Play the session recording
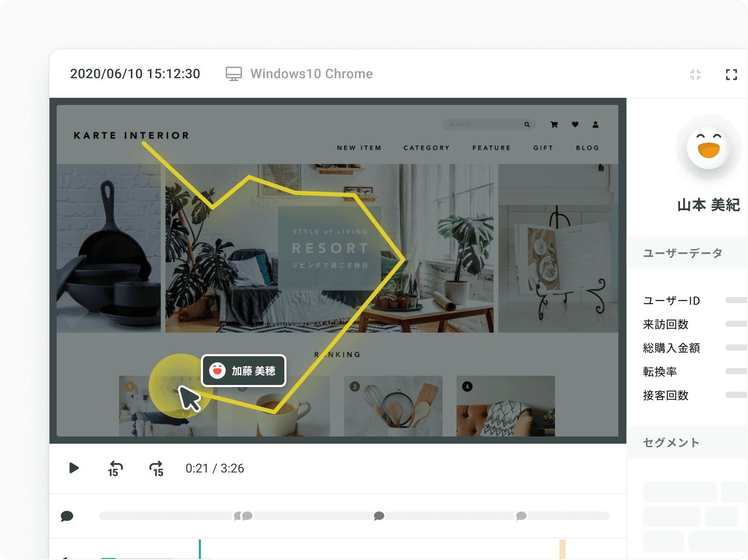The image size is (748, 560). [74, 468]
